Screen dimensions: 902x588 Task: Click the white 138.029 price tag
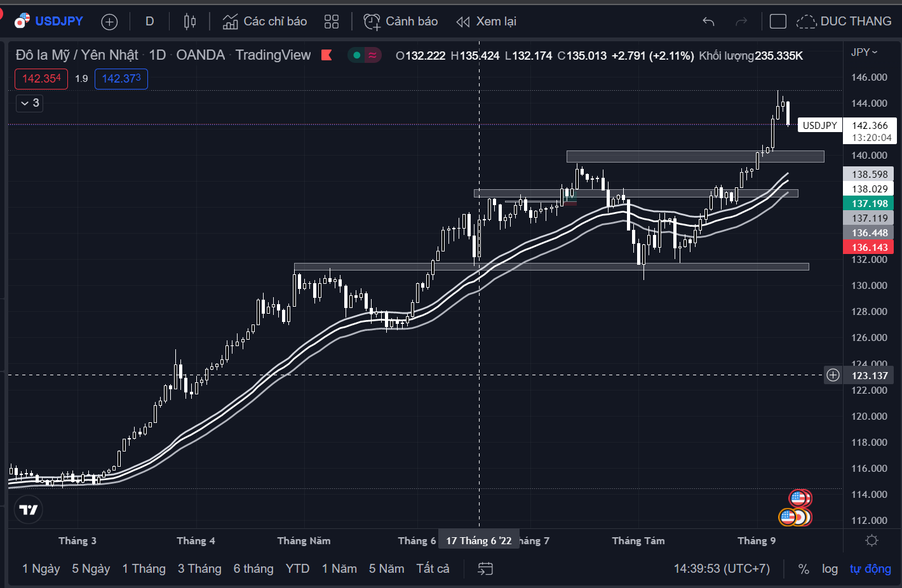(868, 189)
